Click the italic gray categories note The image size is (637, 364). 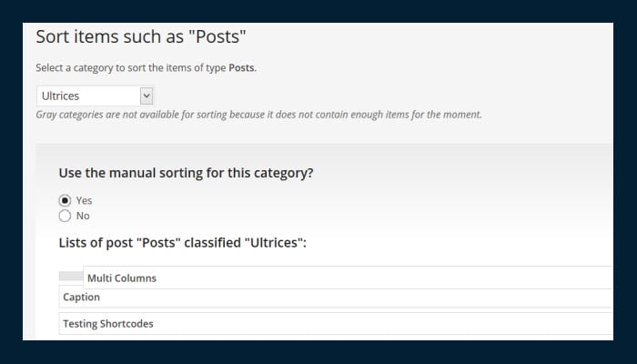[x=258, y=115]
